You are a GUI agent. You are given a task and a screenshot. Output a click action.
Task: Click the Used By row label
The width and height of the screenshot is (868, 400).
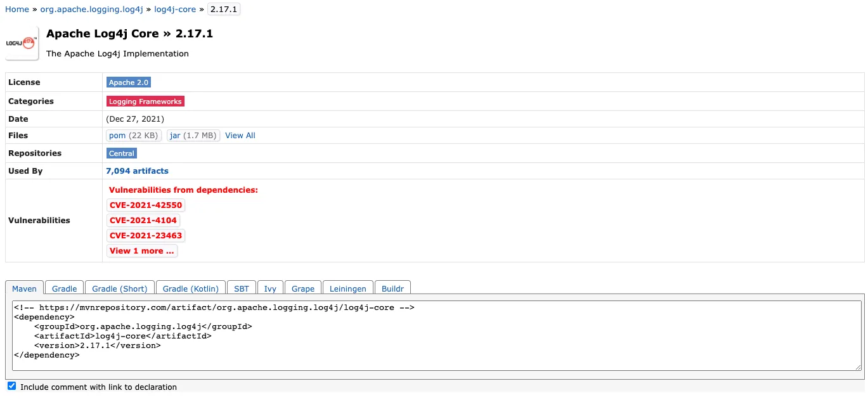[25, 171]
